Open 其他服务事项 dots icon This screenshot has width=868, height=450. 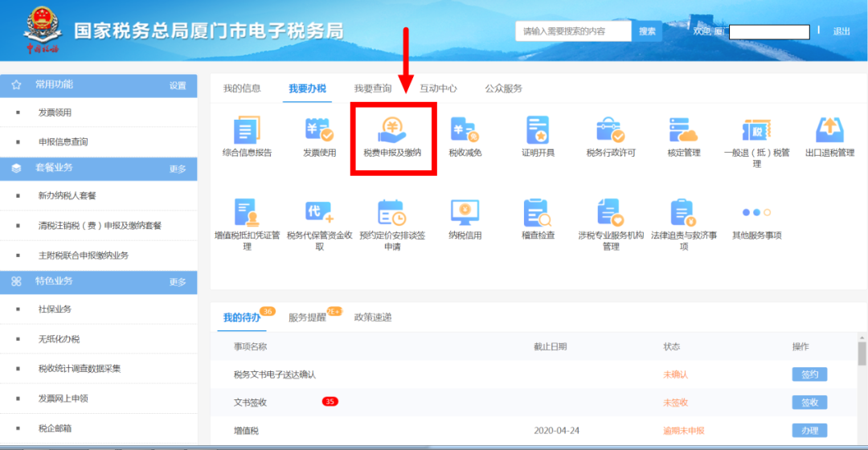pos(756,213)
